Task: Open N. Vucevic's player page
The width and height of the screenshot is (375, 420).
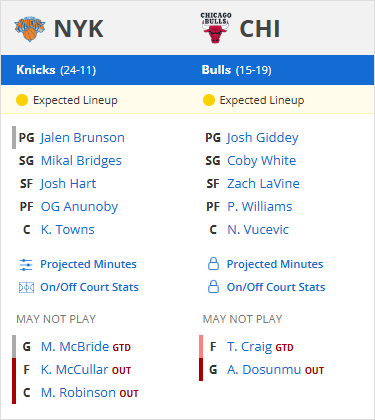Action: tap(258, 229)
